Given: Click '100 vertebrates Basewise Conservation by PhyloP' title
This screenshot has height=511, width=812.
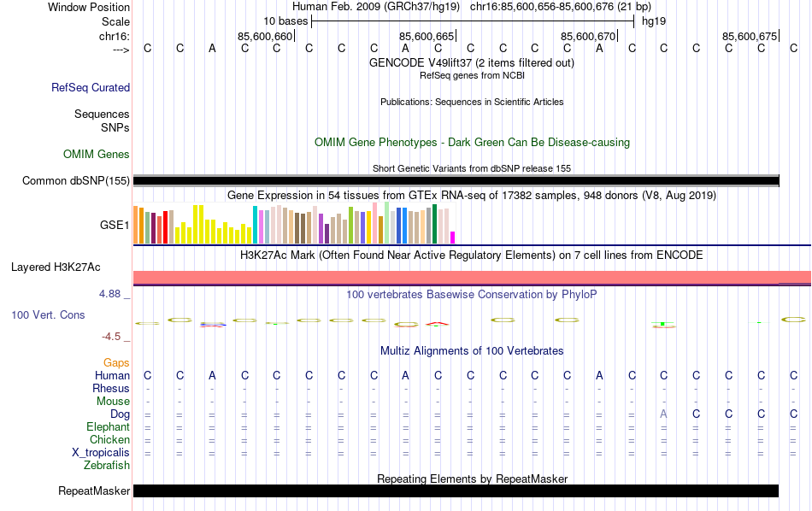Looking at the screenshot, I should pos(472,295).
